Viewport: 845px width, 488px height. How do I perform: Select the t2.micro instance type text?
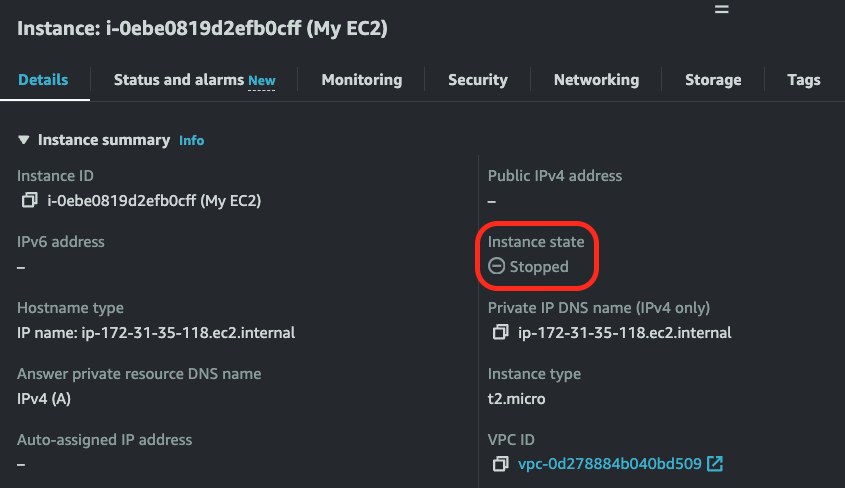point(516,399)
